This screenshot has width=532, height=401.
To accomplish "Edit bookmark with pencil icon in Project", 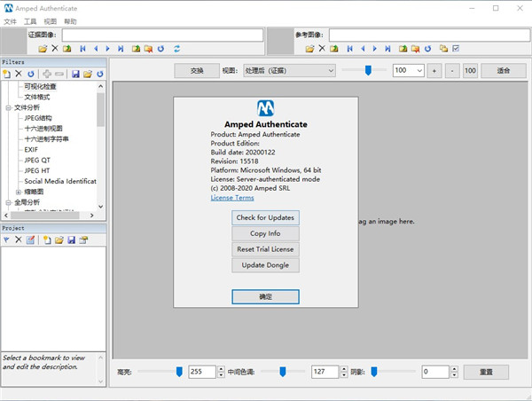I will [30, 240].
